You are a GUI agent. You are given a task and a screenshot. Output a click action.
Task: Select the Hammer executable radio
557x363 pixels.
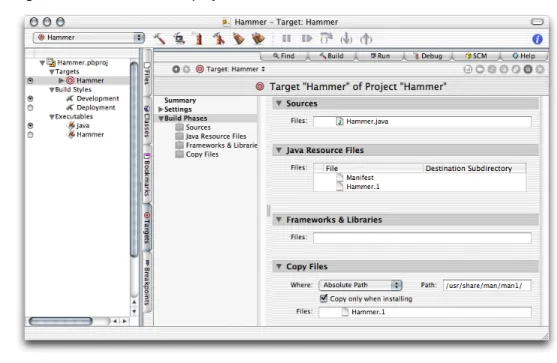(30, 135)
